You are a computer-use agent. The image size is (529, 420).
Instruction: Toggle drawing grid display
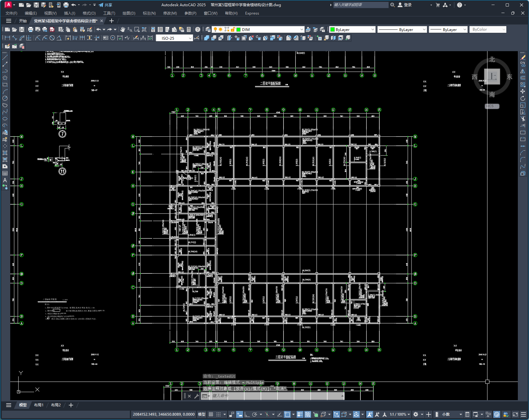pos(211,414)
